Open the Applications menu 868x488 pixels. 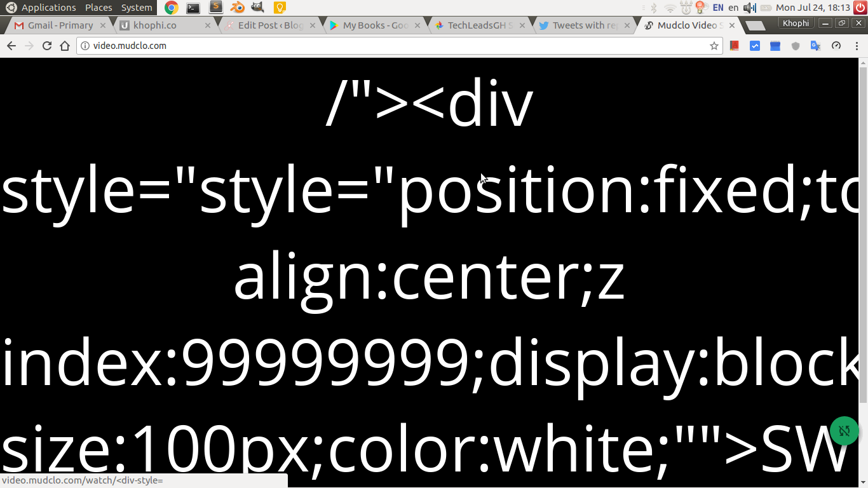pos(42,8)
